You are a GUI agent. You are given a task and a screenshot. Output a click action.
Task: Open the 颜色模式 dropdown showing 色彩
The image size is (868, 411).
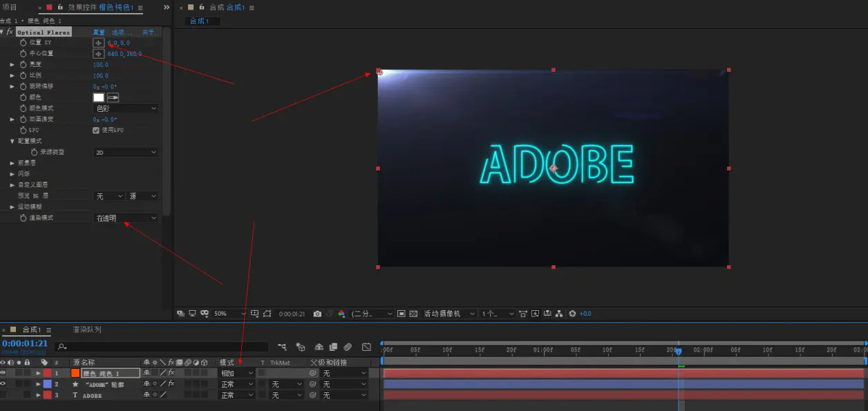pos(126,108)
